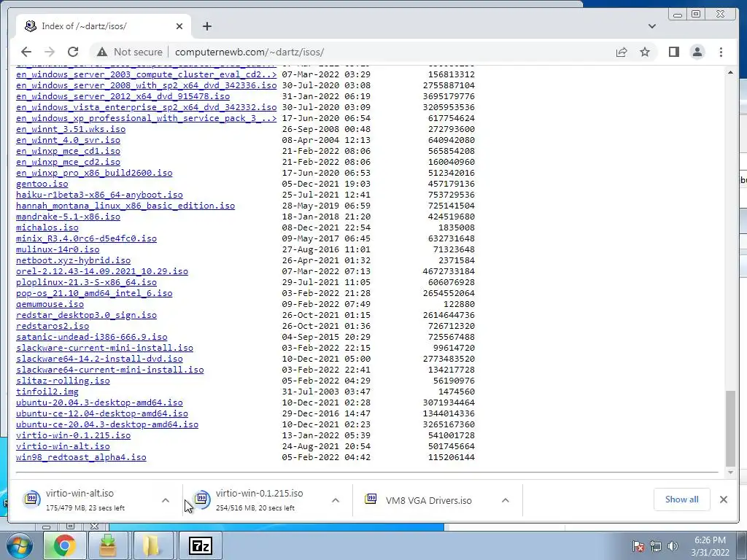
Task: Click the VM8 VGA Drivers.iso file icon
Action: tap(371, 499)
